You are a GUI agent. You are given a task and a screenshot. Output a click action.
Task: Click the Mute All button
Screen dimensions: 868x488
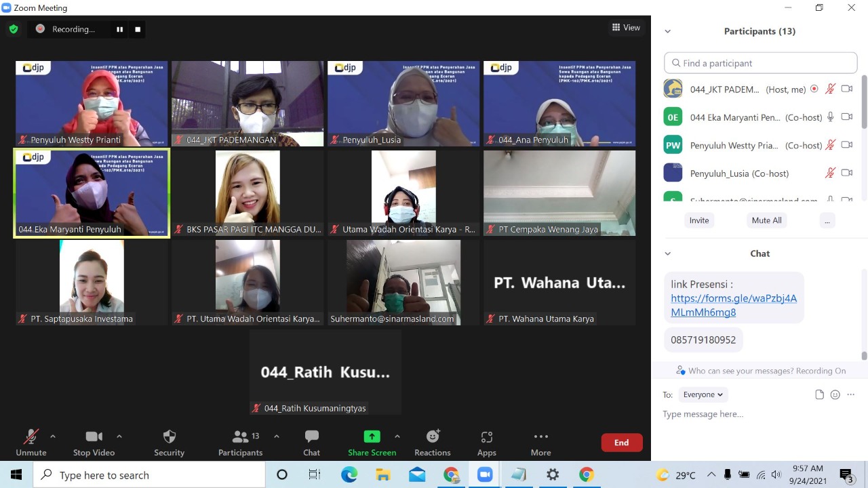(766, 220)
